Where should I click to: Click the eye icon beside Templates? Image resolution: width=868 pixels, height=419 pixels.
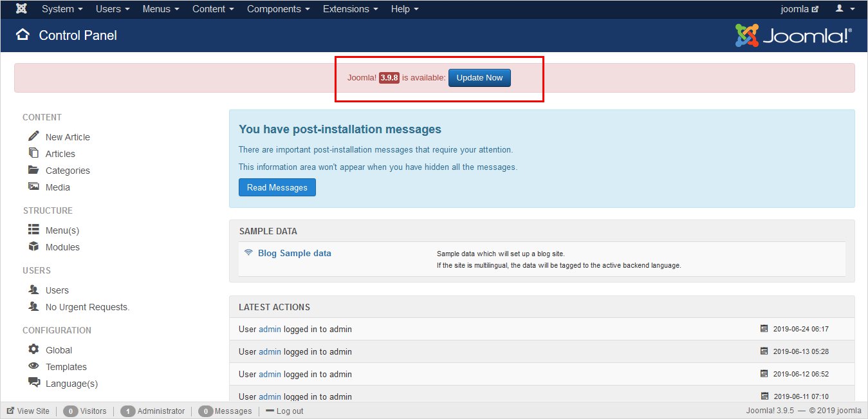tap(33, 366)
